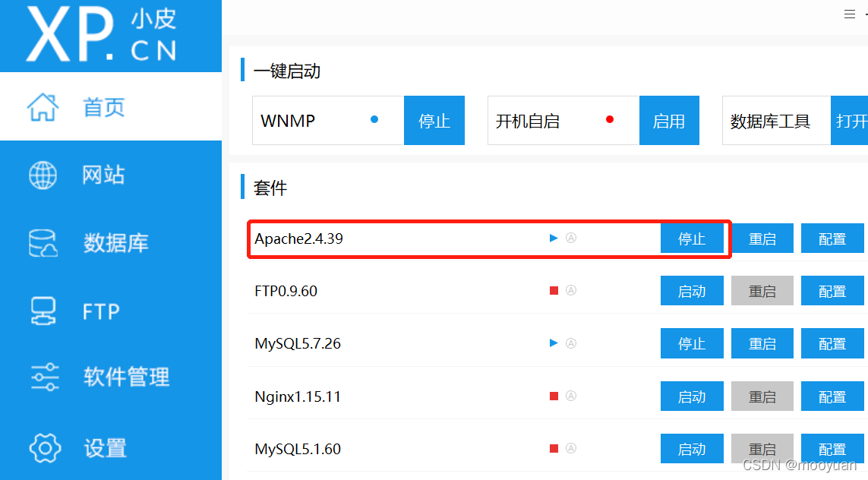Select the FTP0.9.60 name text
This screenshot has width=868, height=480.
[x=286, y=291]
